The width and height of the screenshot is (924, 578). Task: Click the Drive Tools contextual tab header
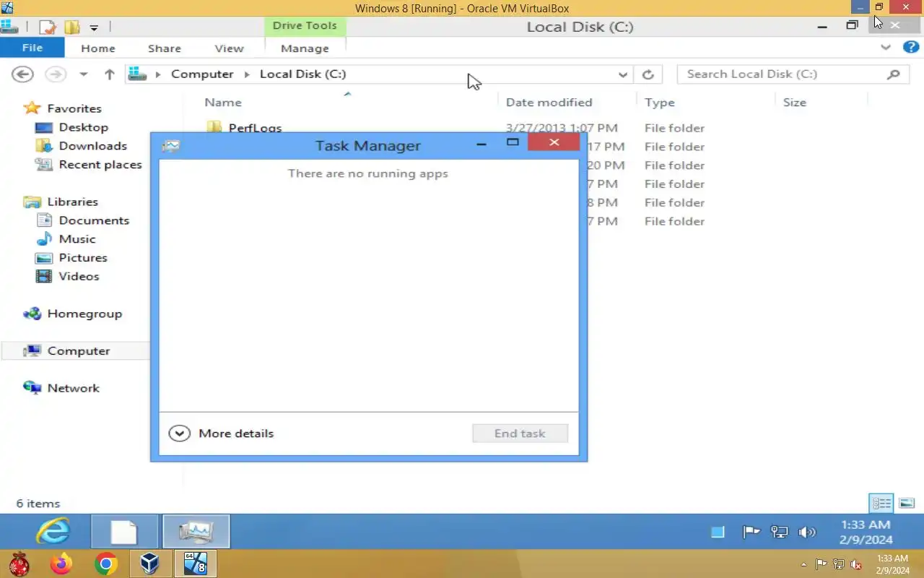coord(305,25)
